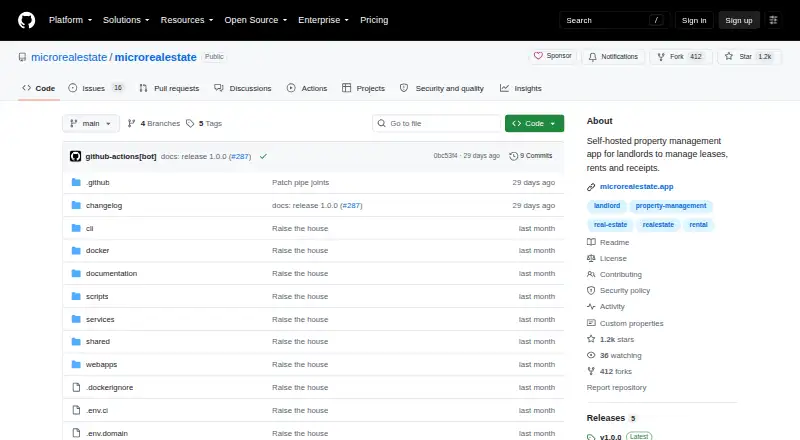Open the Solutions dropdown menu
Image resolution: width=800 pixels, height=440 pixels.
coord(126,20)
